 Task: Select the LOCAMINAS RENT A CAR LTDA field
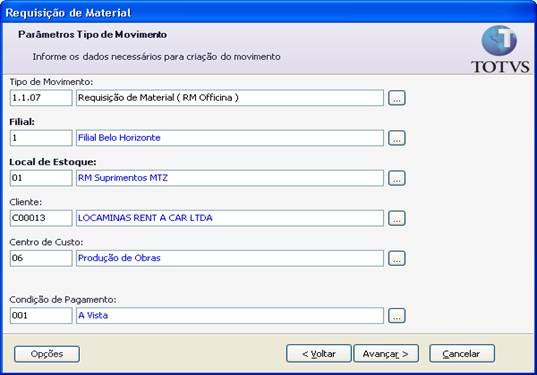(229, 218)
